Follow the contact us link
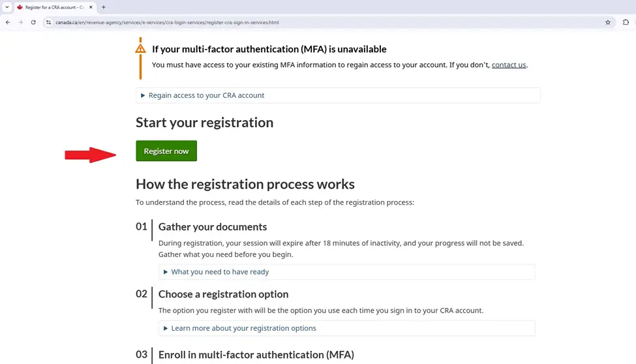This screenshot has height=364, width=636. [x=508, y=65]
